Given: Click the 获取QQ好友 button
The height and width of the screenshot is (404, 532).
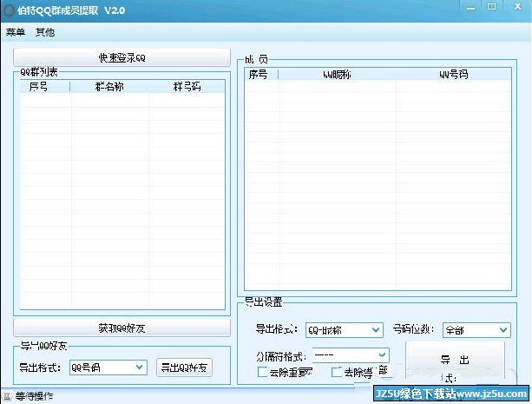Looking at the screenshot, I should (122, 328).
